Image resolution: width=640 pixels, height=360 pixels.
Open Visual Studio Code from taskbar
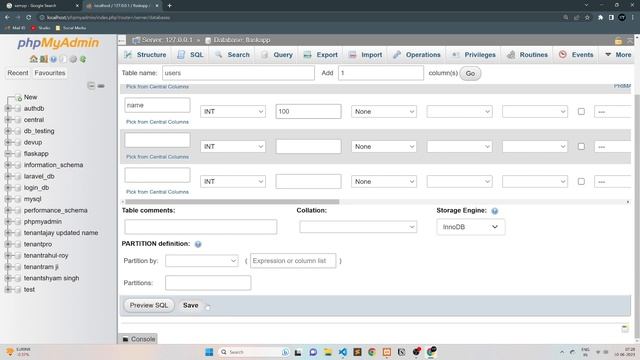click(x=342, y=352)
